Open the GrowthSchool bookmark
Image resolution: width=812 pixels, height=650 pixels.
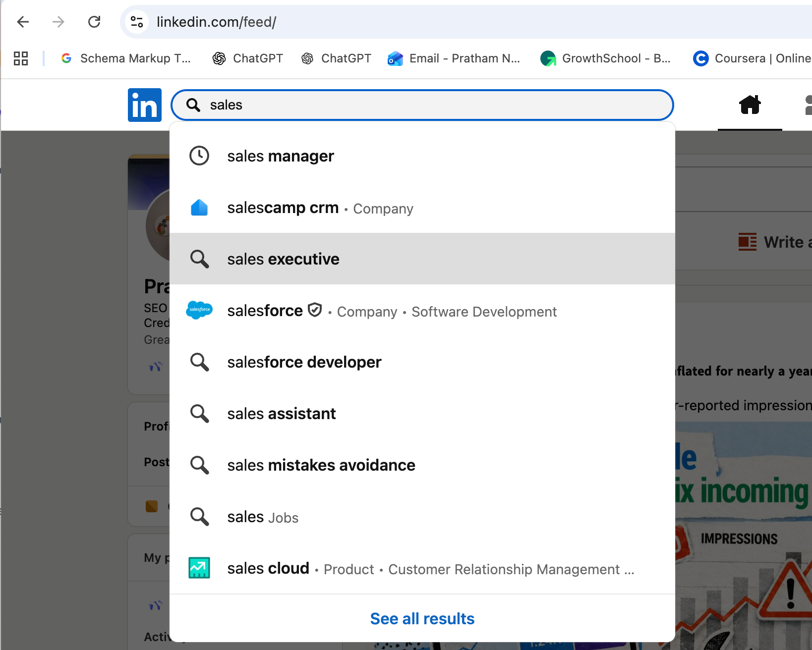(x=606, y=58)
